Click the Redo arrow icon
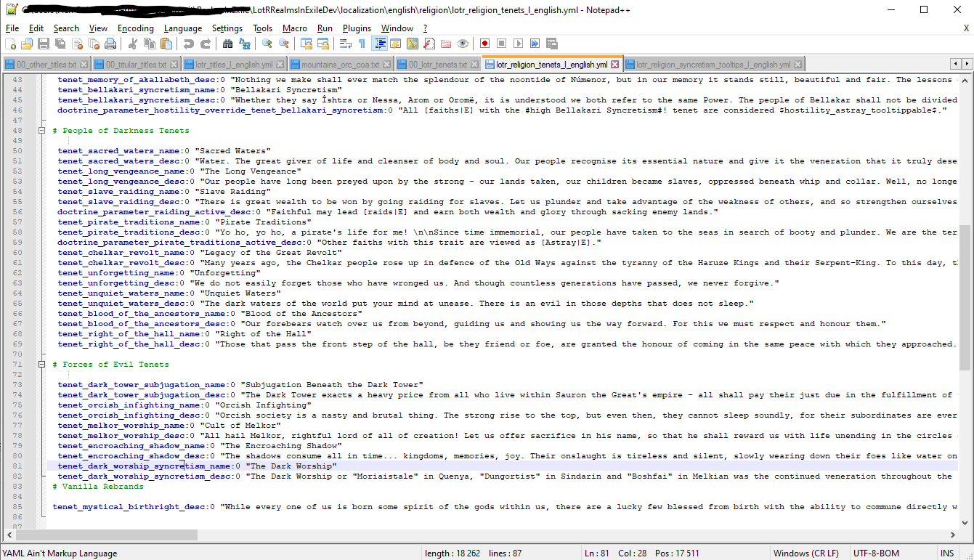The image size is (974, 560). [206, 44]
